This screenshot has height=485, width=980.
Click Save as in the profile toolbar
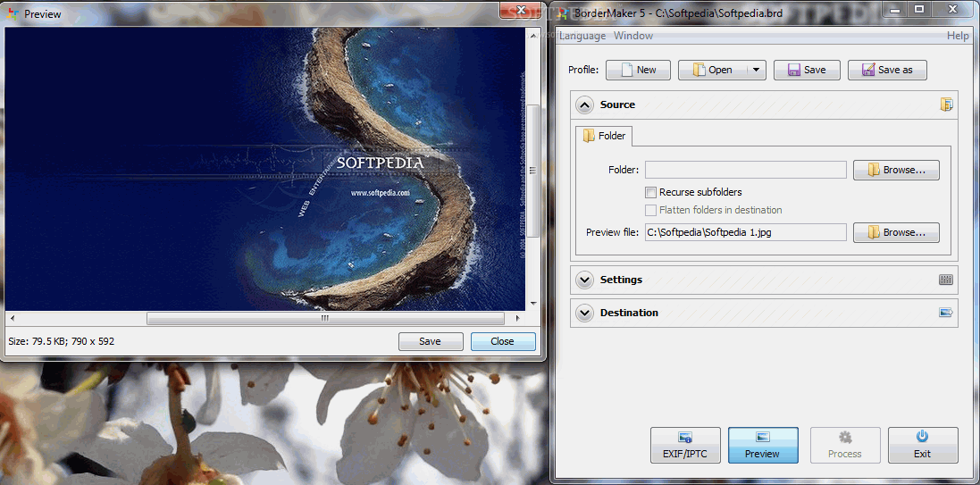pyautogui.click(x=887, y=70)
